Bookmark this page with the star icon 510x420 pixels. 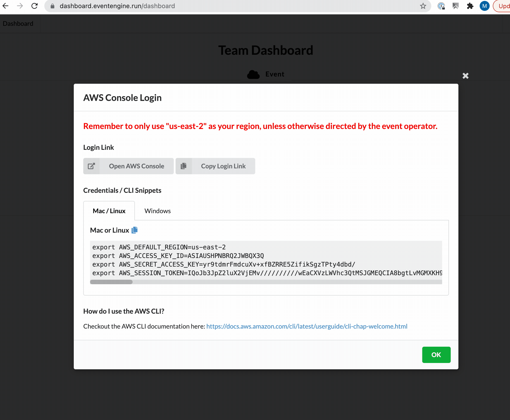(x=423, y=6)
